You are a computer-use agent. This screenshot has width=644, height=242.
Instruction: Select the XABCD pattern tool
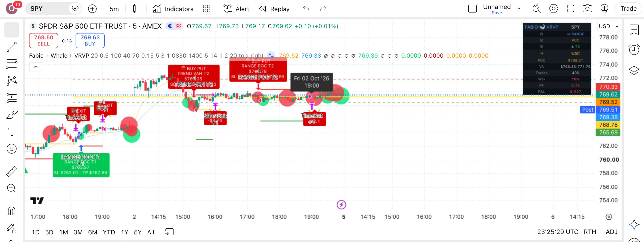pos(11,81)
